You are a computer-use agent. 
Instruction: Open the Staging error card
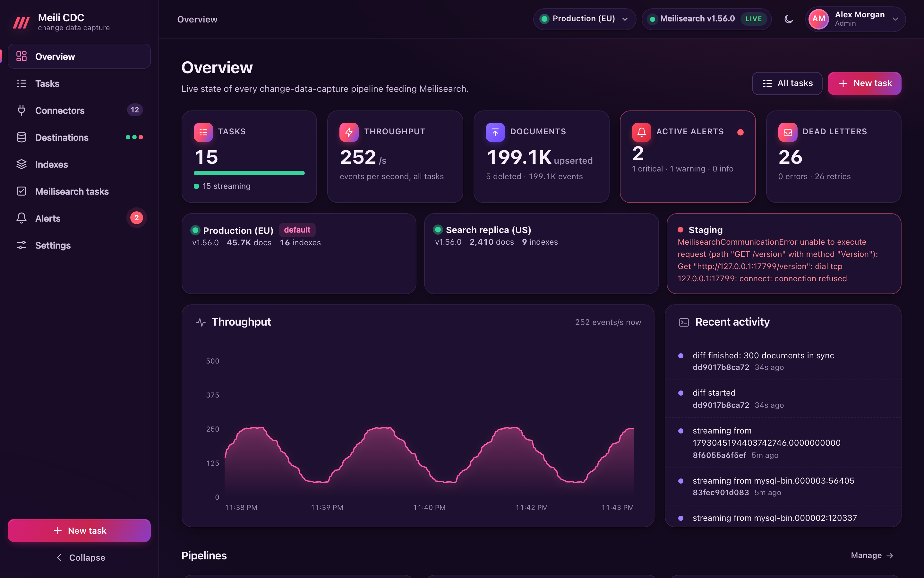point(783,253)
